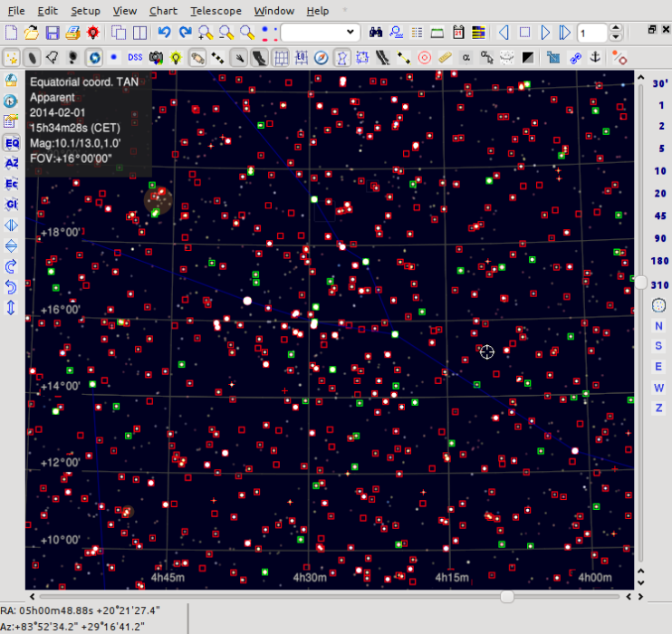The width and height of the screenshot is (672, 634).
Task: Toggle black and white chart mode
Action: (528, 57)
